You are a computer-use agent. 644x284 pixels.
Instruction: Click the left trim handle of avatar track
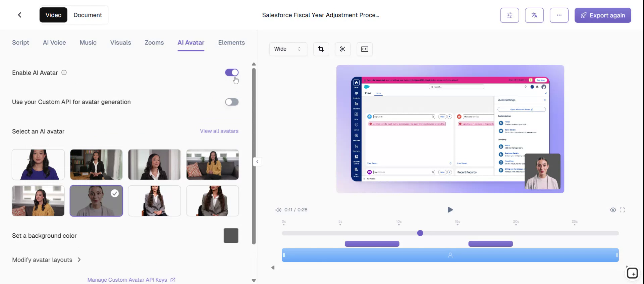pos(284,255)
